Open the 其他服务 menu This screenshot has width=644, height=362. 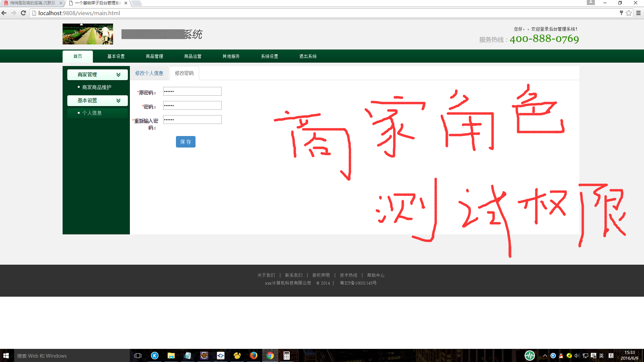(231, 56)
